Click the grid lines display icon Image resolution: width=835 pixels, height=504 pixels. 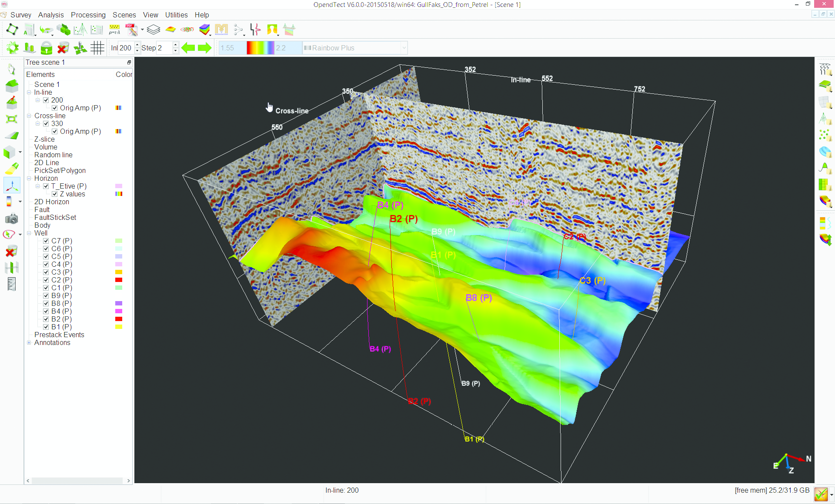(97, 48)
